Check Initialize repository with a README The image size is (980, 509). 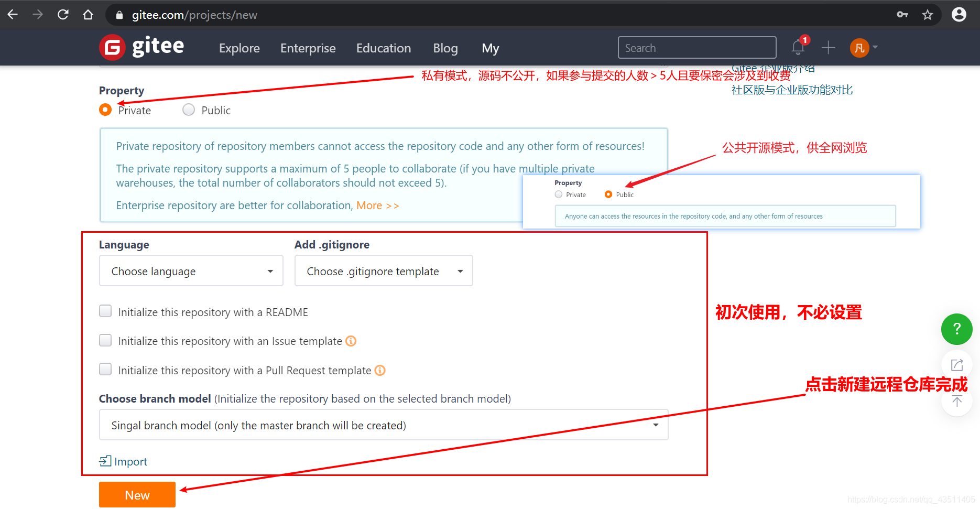point(105,311)
